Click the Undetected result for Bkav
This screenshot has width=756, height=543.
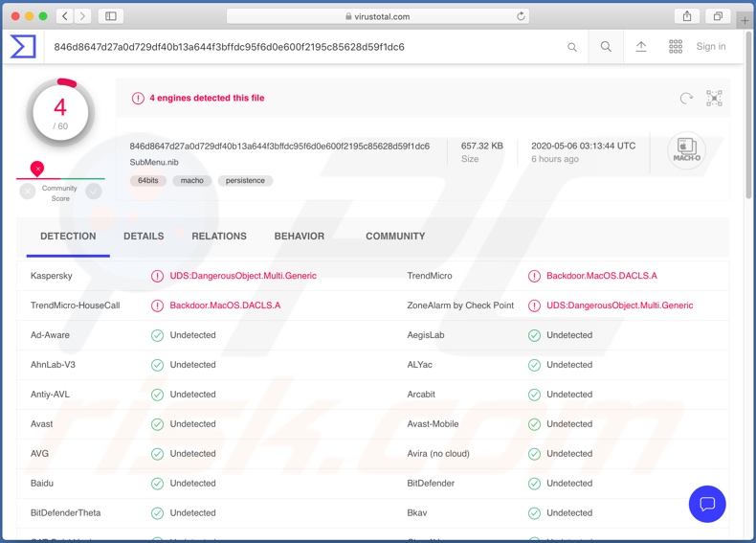(569, 512)
